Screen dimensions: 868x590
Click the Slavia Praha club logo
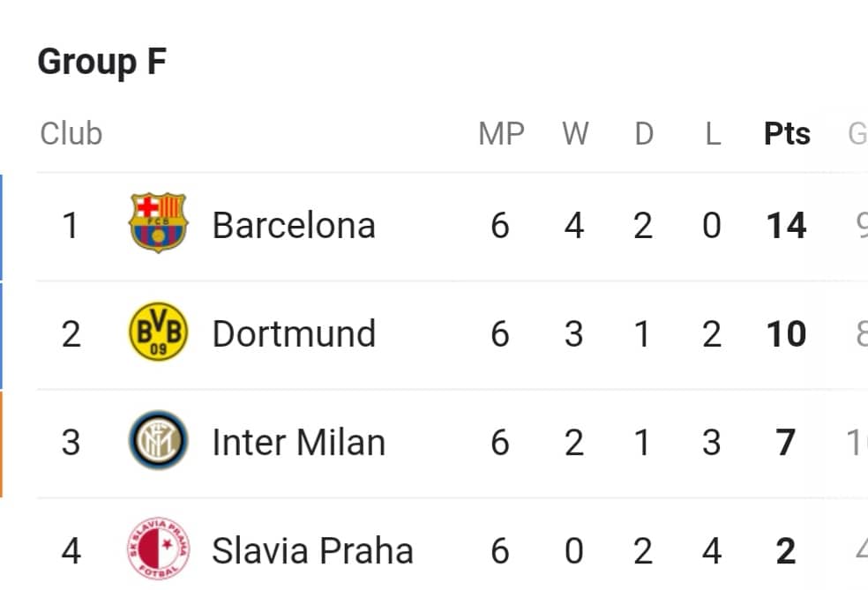tap(158, 549)
